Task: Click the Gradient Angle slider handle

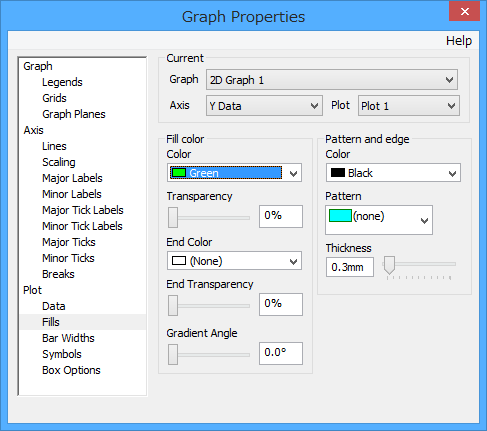Action: coord(173,355)
